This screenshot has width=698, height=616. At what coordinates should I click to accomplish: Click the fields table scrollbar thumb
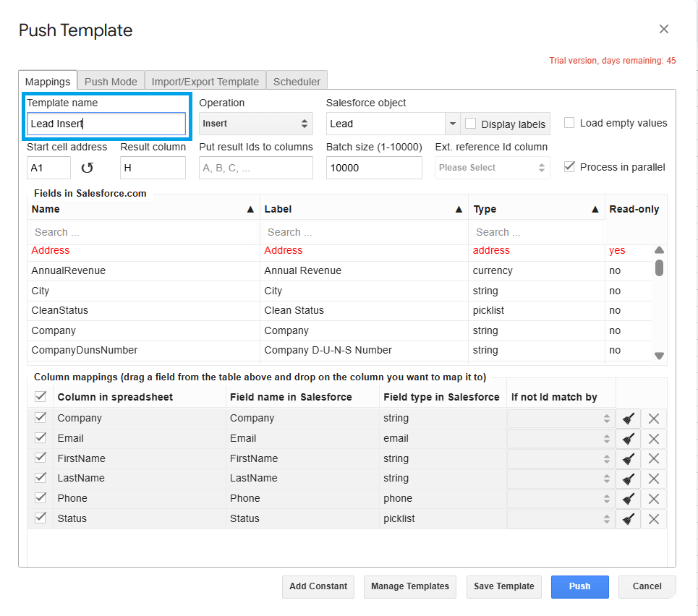click(659, 268)
